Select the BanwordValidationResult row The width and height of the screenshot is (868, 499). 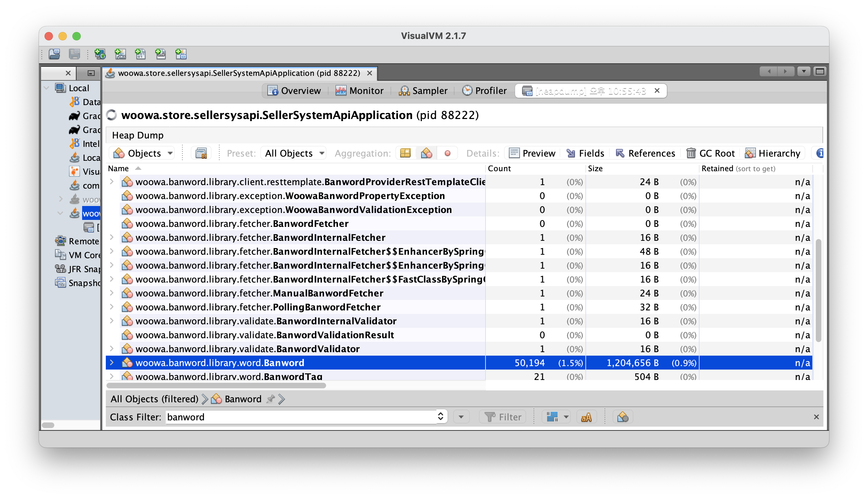click(x=459, y=335)
